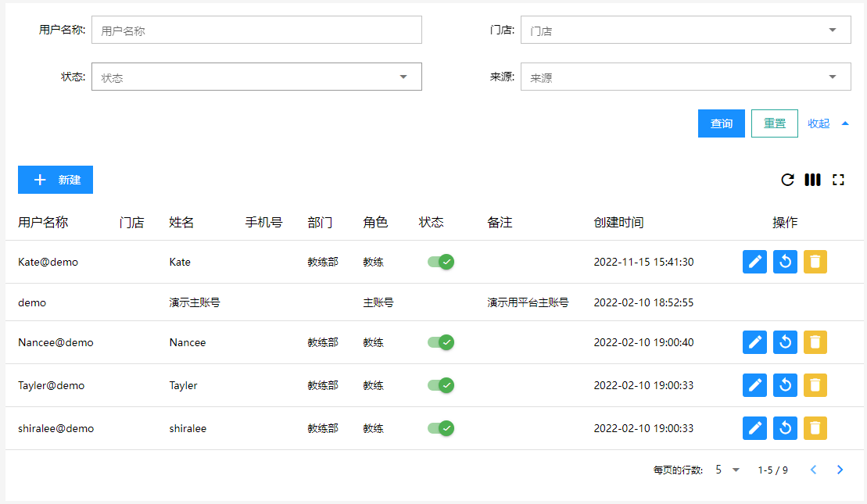Click the refresh table icon
The height and width of the screenshot is (504, 867).
[787, 180]
